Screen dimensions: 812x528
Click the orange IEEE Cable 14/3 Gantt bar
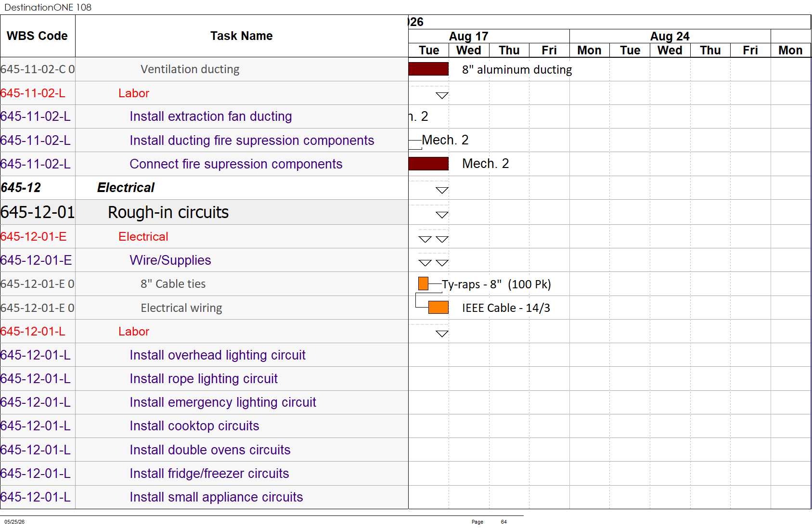438,307
